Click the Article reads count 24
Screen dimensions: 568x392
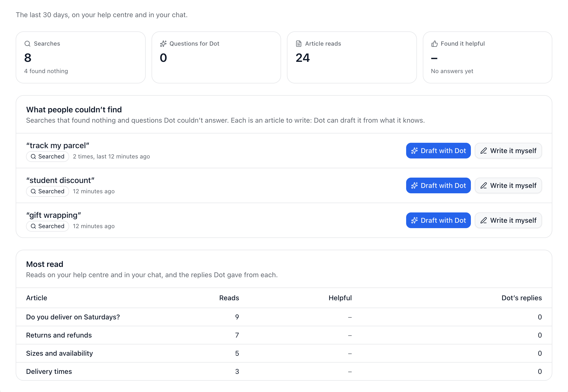click(303, 58)
